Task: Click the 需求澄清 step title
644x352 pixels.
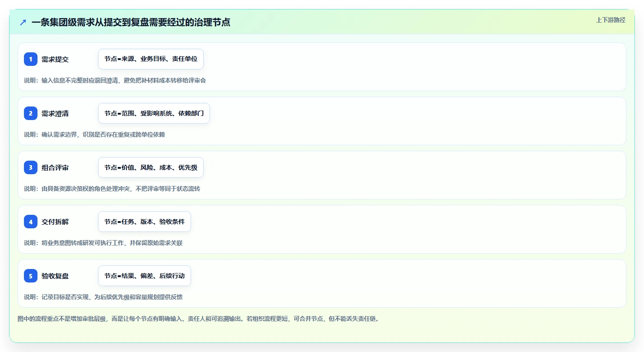Action: pyautogui.click(x=55, y=113)
